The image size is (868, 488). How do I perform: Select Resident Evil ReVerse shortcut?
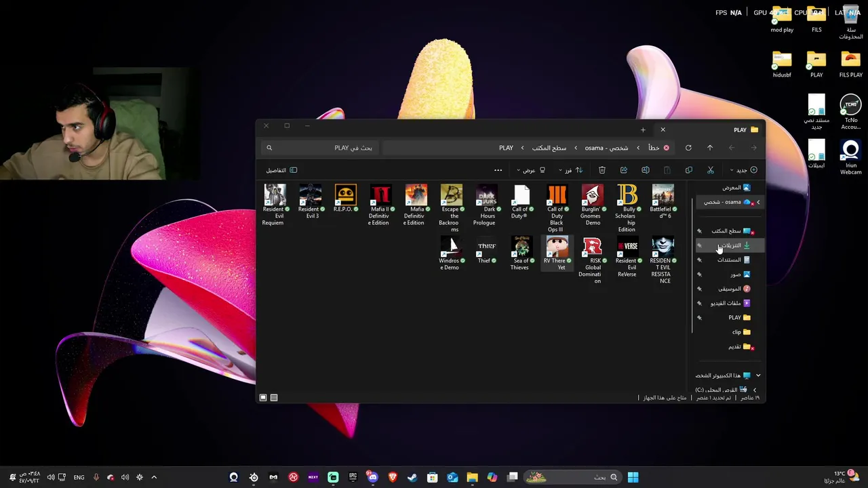(x=627, y=256)
